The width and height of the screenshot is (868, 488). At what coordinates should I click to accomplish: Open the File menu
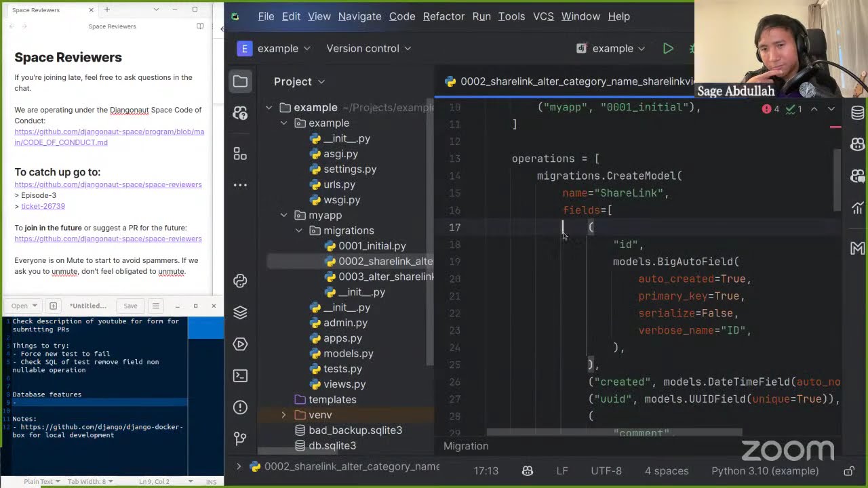click(x=266, y=16)
